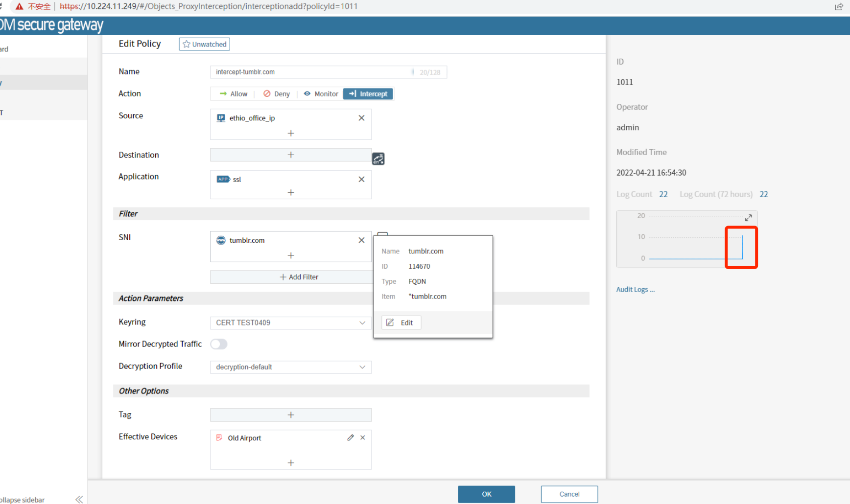This screenshot has width=850, height=504.
Task: Edit the Old Airport effective device
Action: 351,438
